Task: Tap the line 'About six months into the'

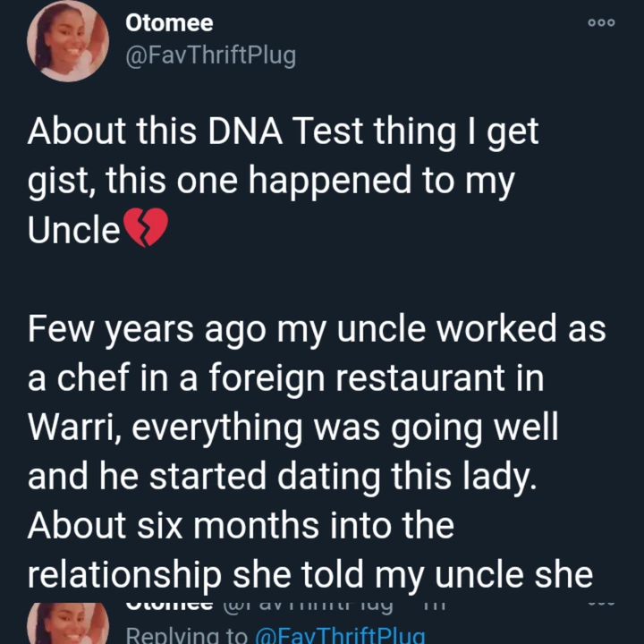Action: click(241, 526)
